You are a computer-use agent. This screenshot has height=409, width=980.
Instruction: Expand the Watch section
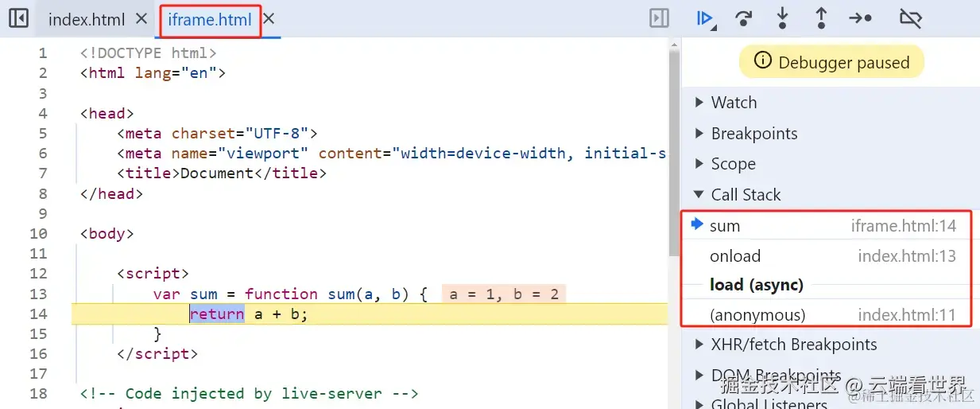coord(831,103)
